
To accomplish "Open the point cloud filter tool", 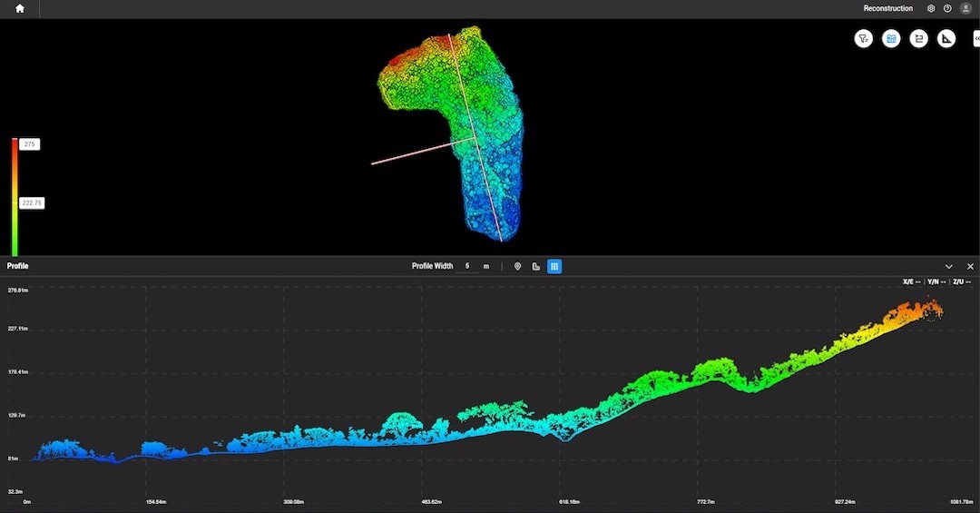I will pos(863,38).
